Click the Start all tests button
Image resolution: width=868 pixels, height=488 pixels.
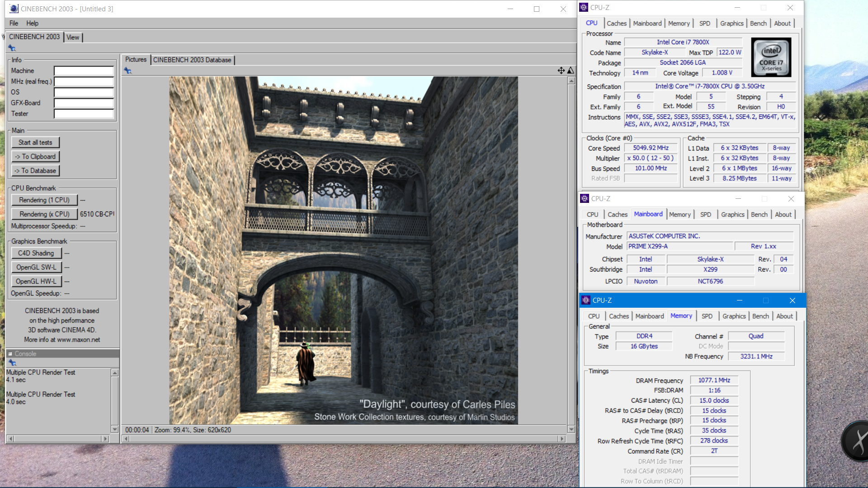[x=35, y=142]
